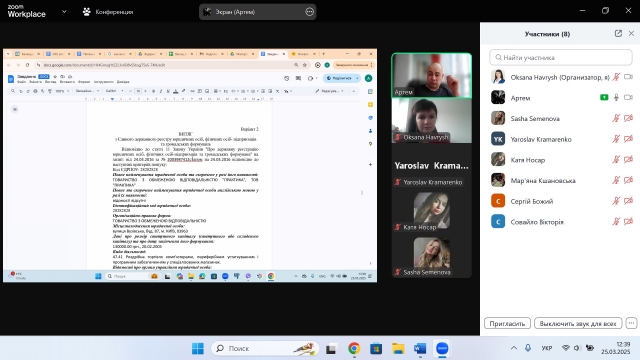Open Google Chrome from the taskbar

pyautogui.click(x=354, y=348)
